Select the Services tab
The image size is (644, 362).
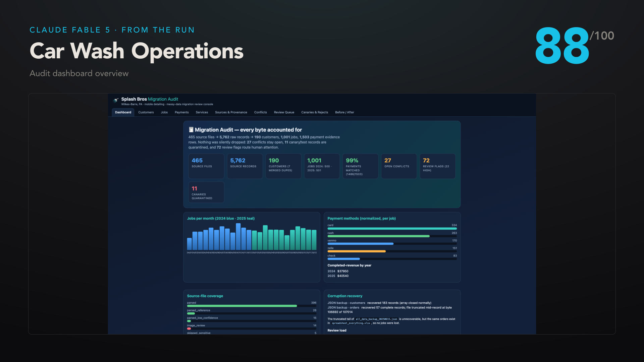(202, 112)
